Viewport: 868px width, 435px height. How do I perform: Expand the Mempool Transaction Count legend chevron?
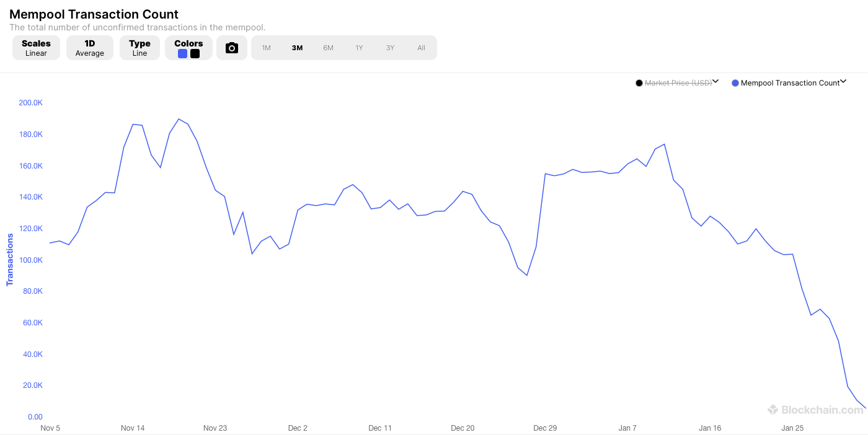click(843, 81)
